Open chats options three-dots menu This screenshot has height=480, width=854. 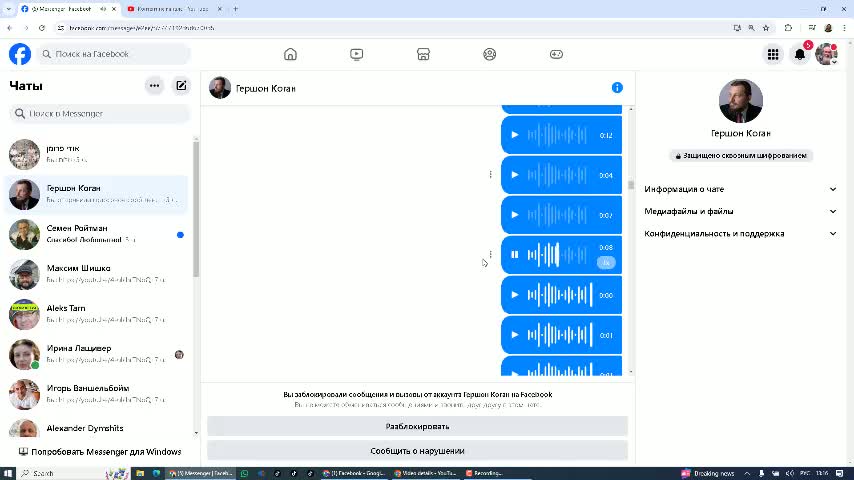point(154,86)
